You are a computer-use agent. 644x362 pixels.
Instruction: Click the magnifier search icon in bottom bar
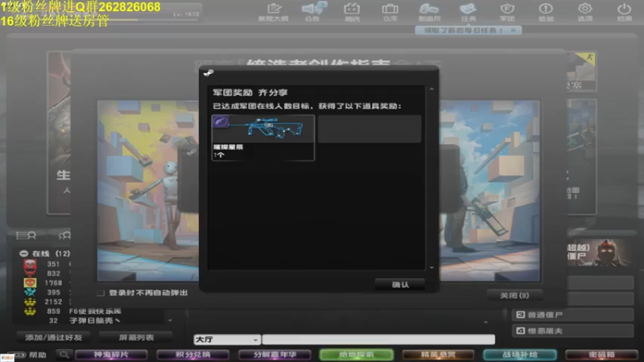[64, 355]
